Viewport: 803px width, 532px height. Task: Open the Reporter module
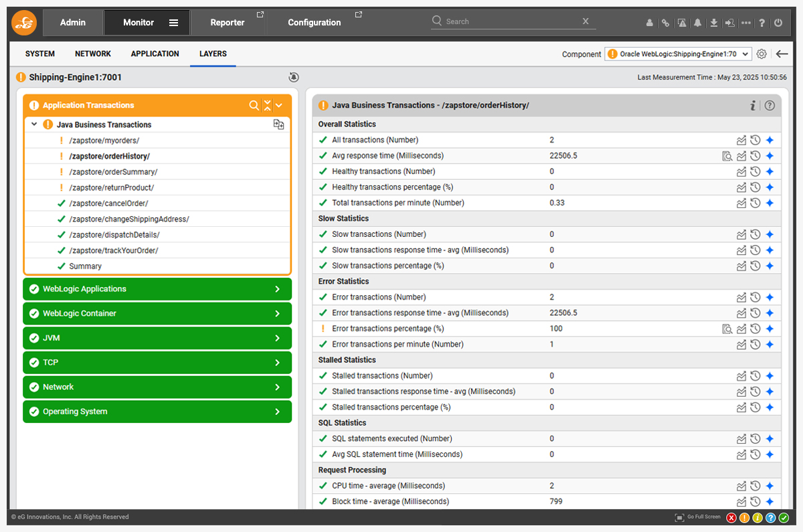pyautogui.click(x=228, y=23)
